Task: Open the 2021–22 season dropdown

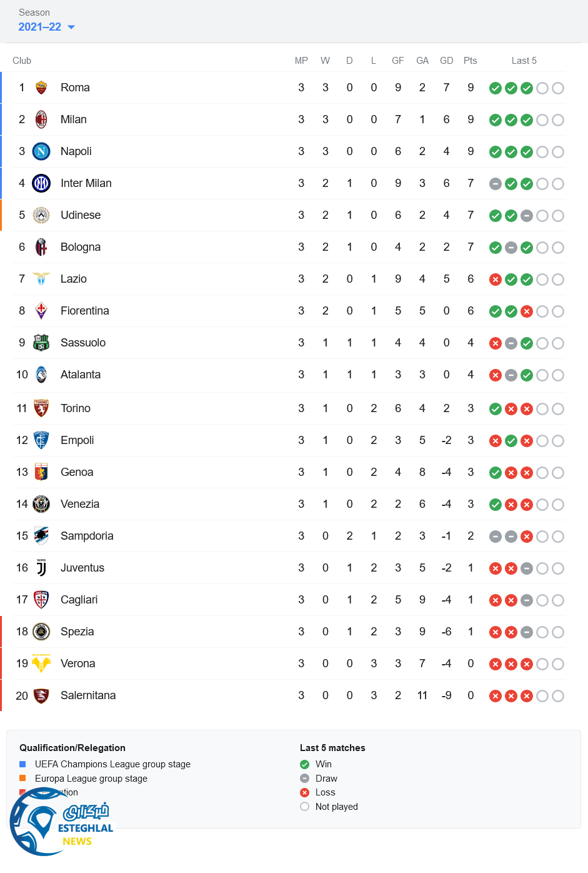Action: click(40, 27)
